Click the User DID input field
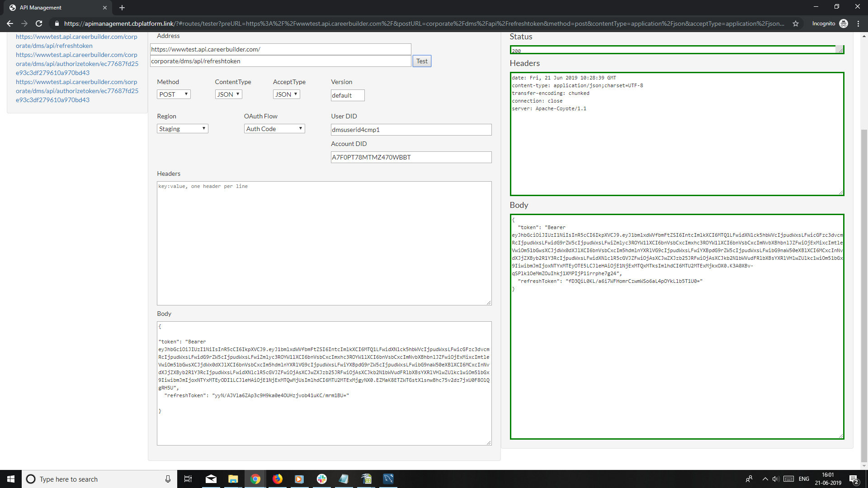 point(411,130)
